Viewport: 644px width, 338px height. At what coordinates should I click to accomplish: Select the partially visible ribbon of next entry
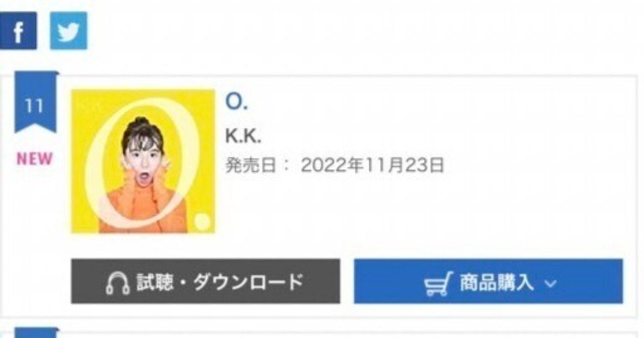point(35,333)
